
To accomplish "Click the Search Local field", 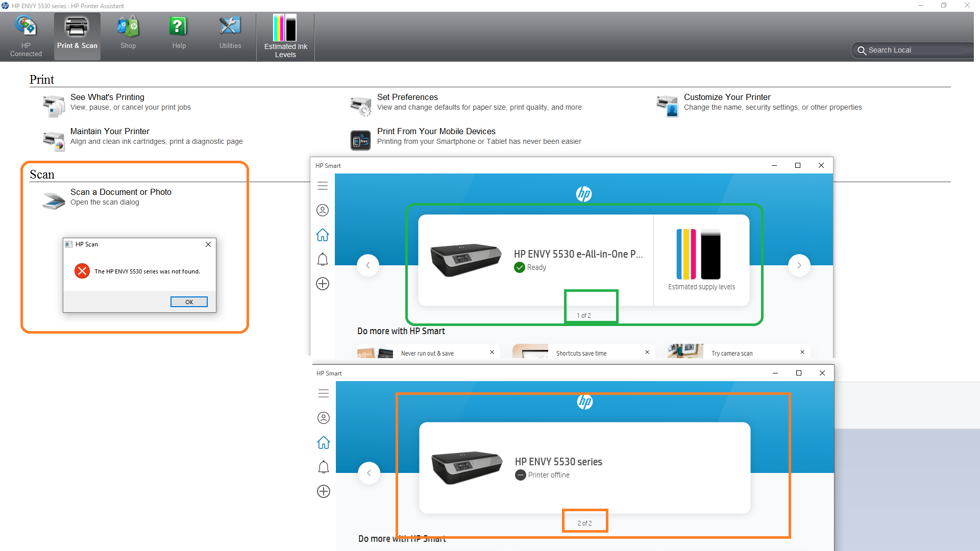I will 914,50.
